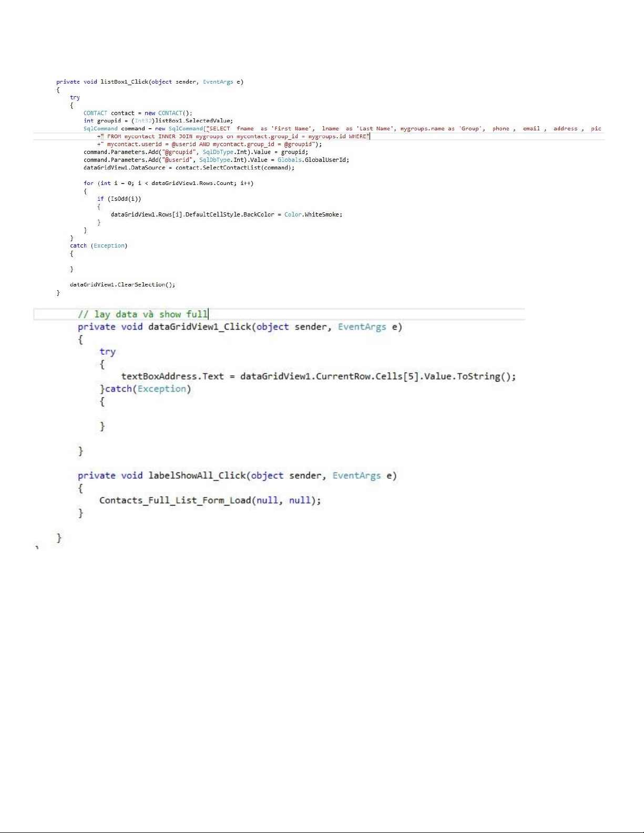Select the line 'CONTACT contact = new CONTACT();'
The image size is (644, 833).
tap(138, 113)
